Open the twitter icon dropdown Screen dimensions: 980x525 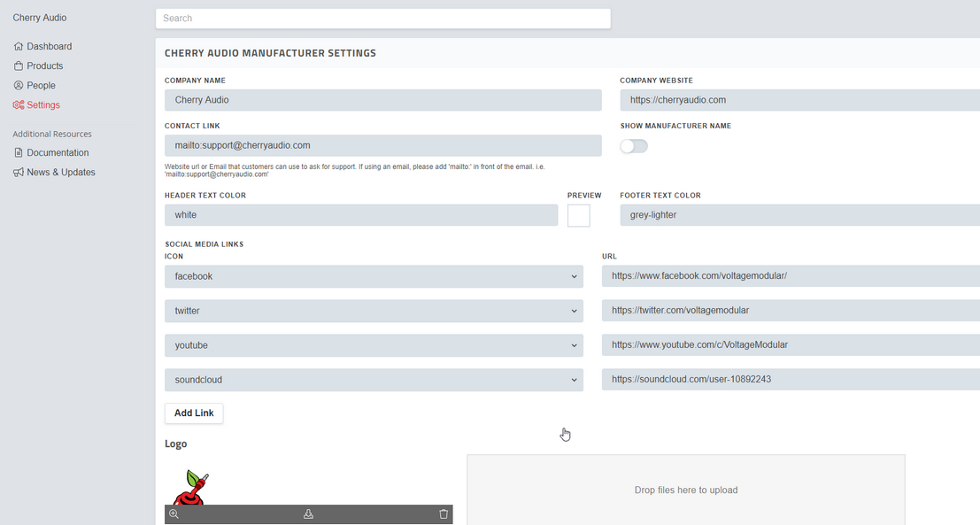374,311
